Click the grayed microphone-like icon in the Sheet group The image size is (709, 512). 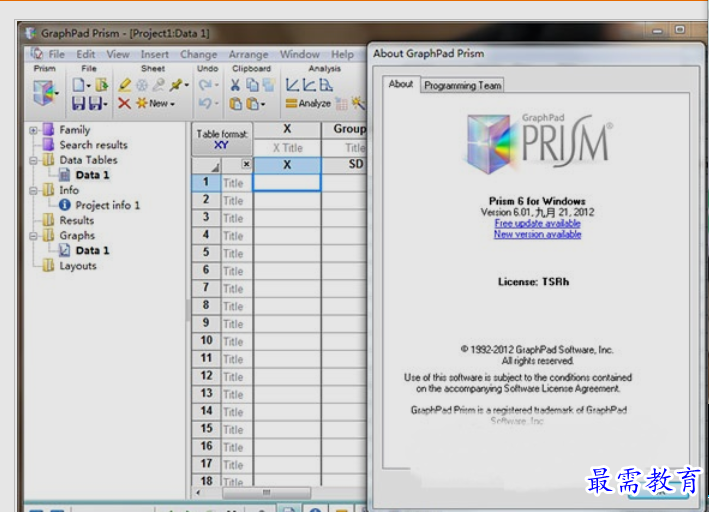(x=159, y=85)
